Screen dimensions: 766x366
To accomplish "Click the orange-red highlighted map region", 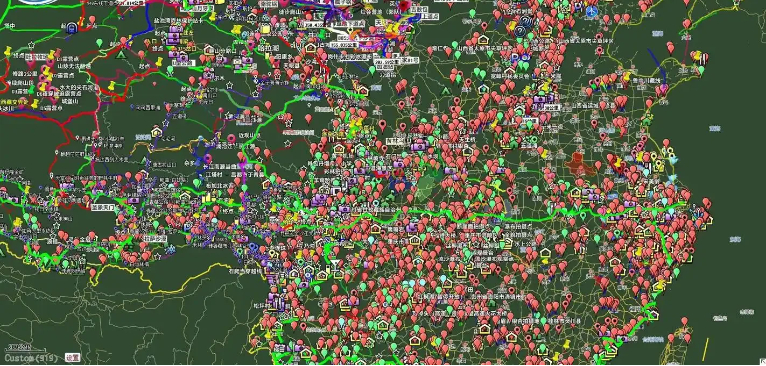I will (x=580, y=166).
